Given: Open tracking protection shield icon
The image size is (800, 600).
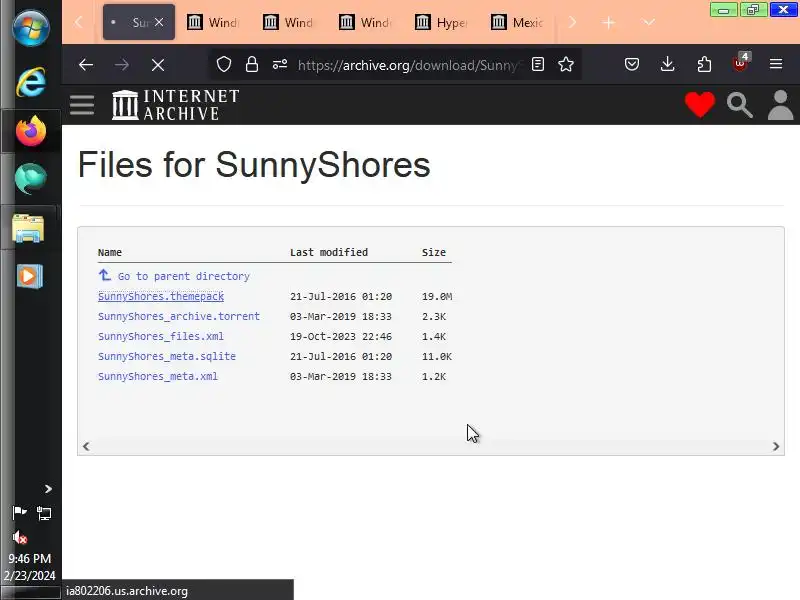Looking at the screenshot, I should click(224, 64).
